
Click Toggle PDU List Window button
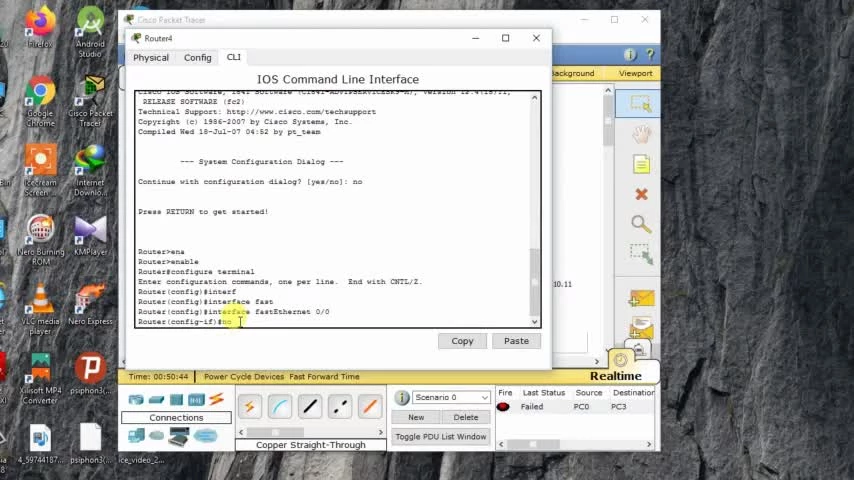pos(441,437)
